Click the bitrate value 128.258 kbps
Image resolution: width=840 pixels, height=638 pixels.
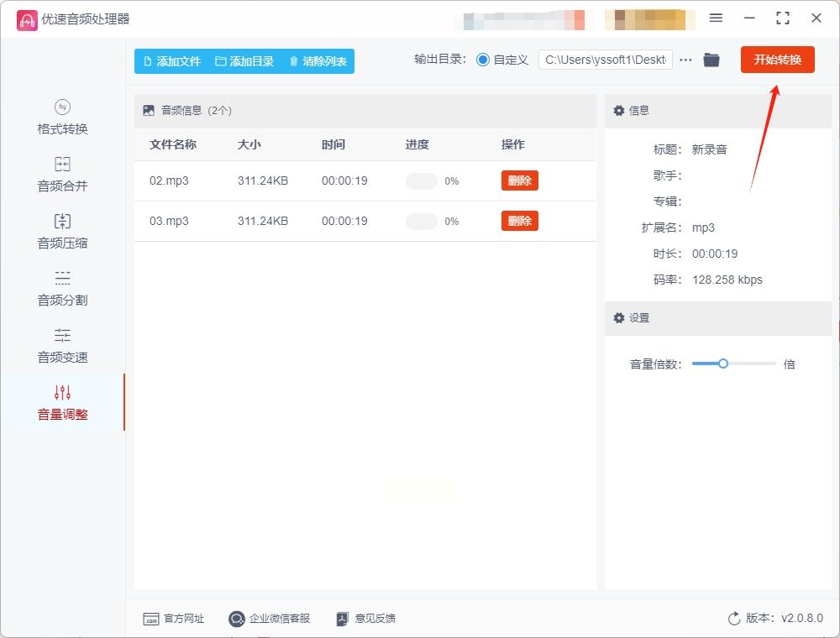pos(727,280)
